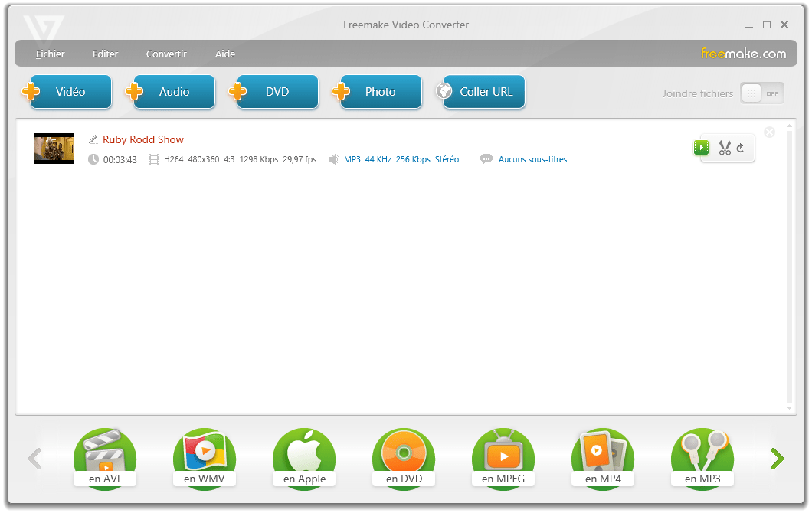This screenshot has width=812, height=513.
Task: Click the speaker audio icon
Action: (x=334, y=159)
